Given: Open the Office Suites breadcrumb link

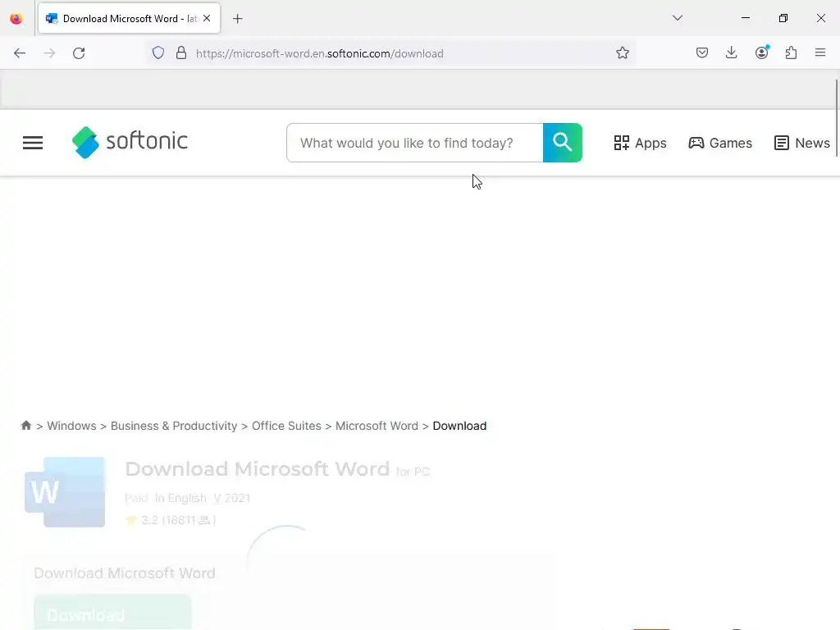Looking at the screenshot, I should click(286, 426).
